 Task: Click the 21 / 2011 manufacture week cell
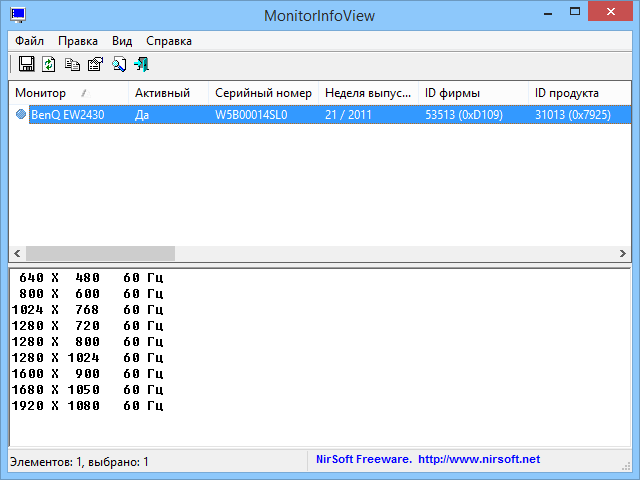coord(348,115)
